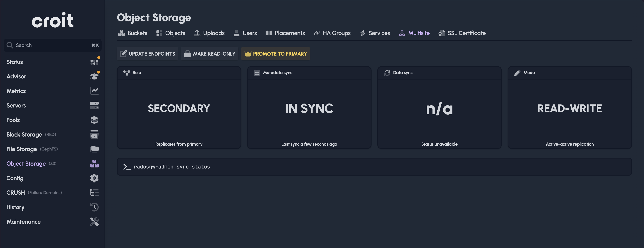Screen dimensions: 644x248
Task: Navigate to Object Storage (S3) label
Action: 32,163
